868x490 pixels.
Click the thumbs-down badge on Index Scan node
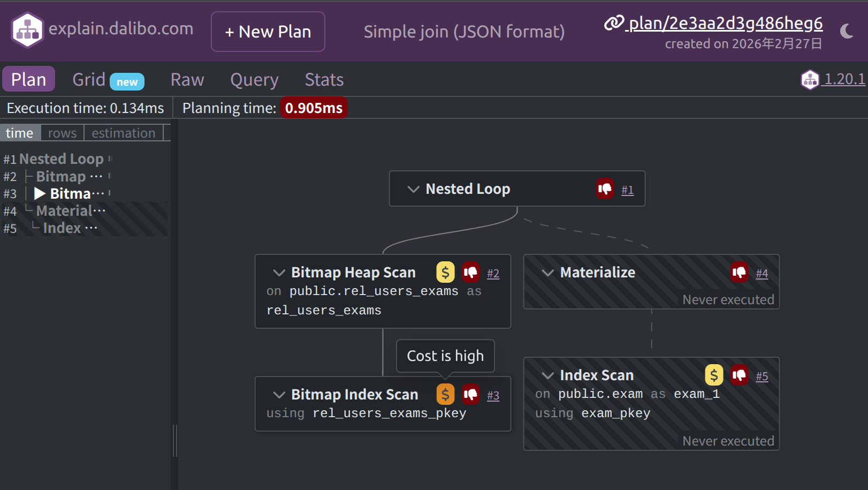pyautogui.click(x=740, y=375)
